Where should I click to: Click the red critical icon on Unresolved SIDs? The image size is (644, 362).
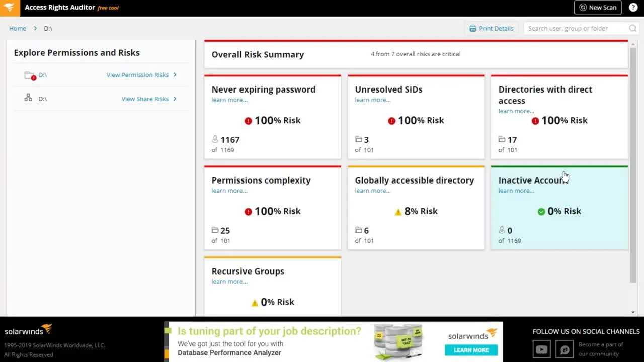pyautogui.click(x=391, y=121)
